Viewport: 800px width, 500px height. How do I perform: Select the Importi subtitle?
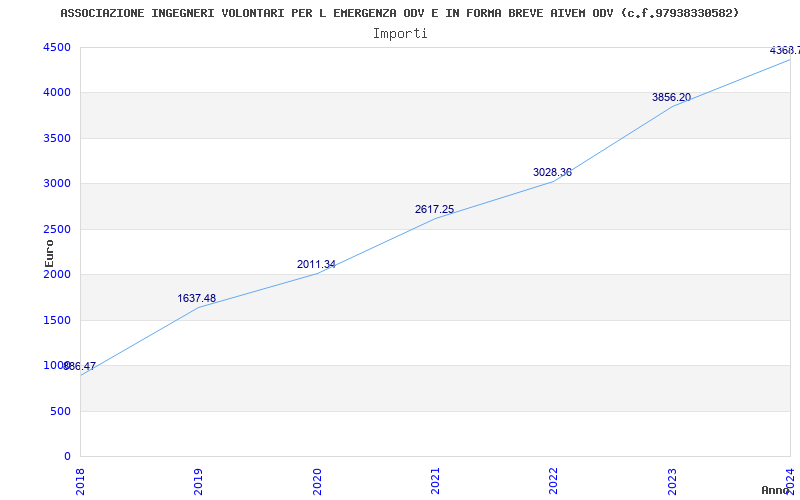pyautogui.click(x=400, y=34)
